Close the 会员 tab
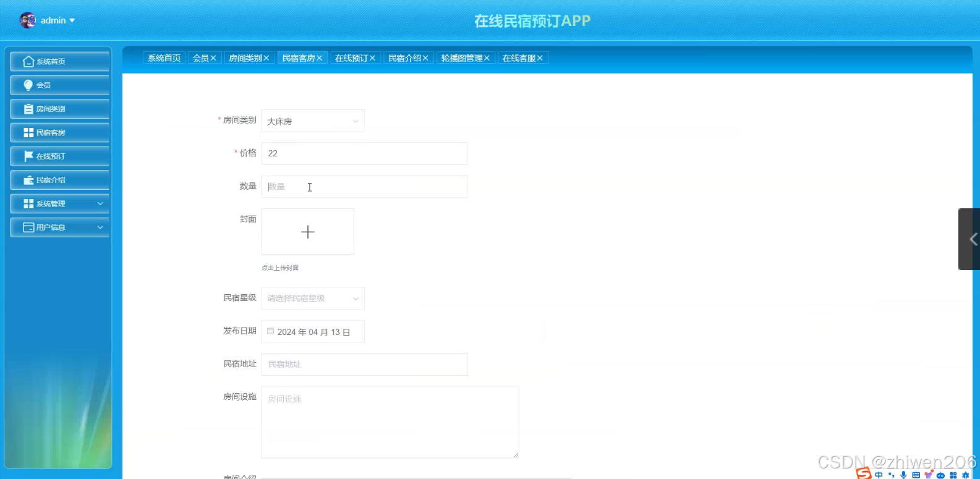The height and width of the screenshot is (479, 980). coord(213,58)
